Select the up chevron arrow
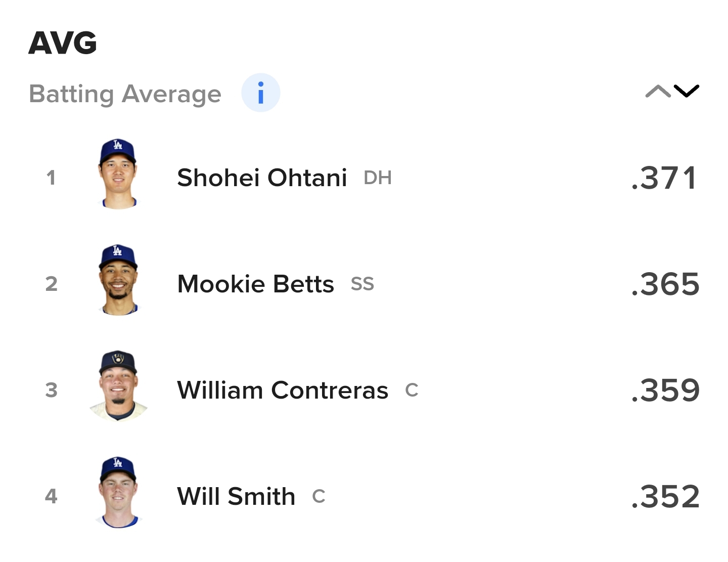Image resolution: width=728 pixels, height=562 pixels. (x=658, y=91)
